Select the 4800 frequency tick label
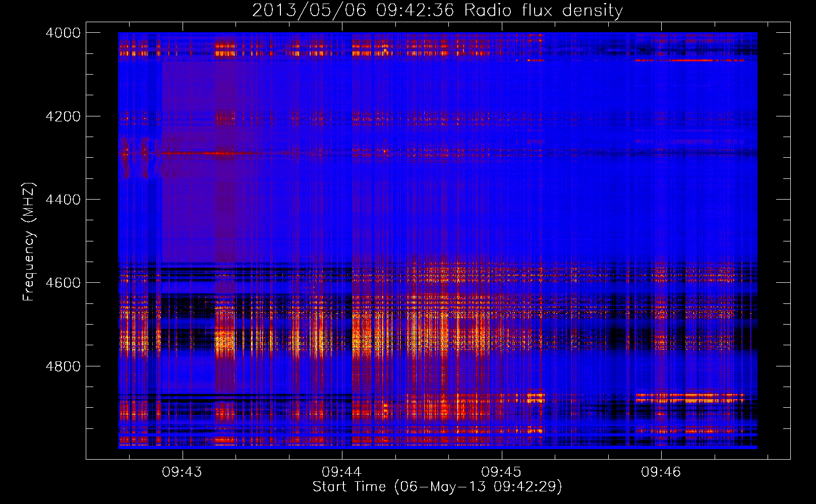Image resolution: width=816 pixels, height=504 pixels. [x=63, y=366]
